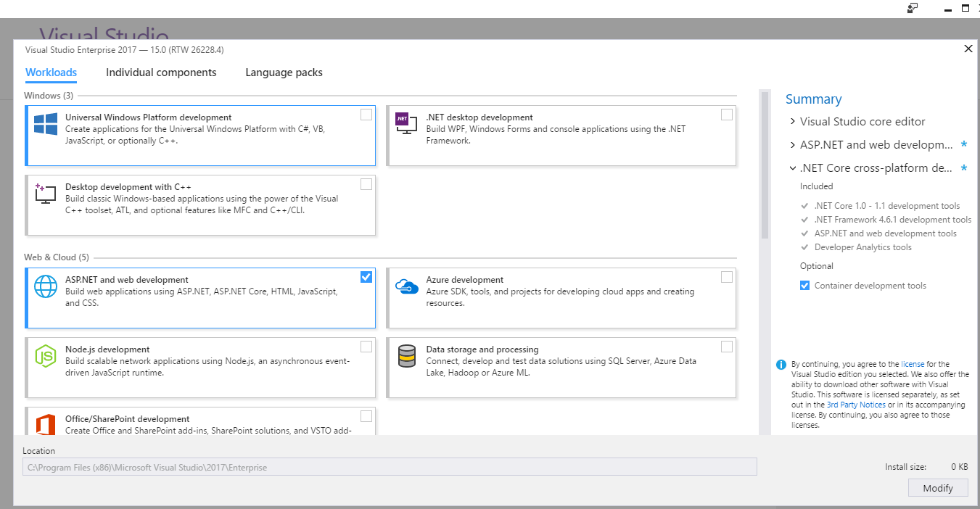Check .NET desktop development workload
This screenshot has width=980, height=509.
727,115
